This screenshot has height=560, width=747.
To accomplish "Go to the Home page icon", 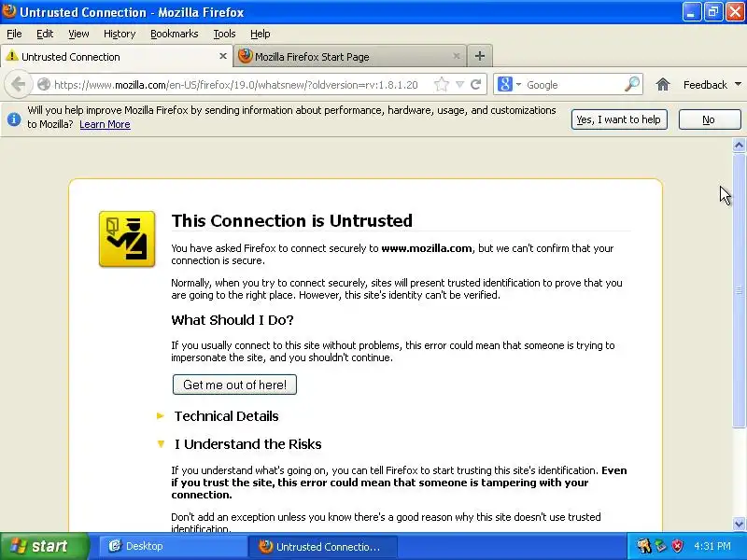I will [663, 85].
